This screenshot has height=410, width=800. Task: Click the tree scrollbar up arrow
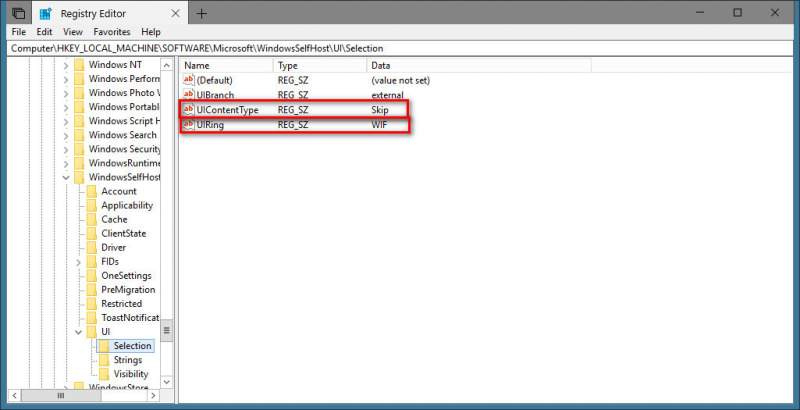167,65
